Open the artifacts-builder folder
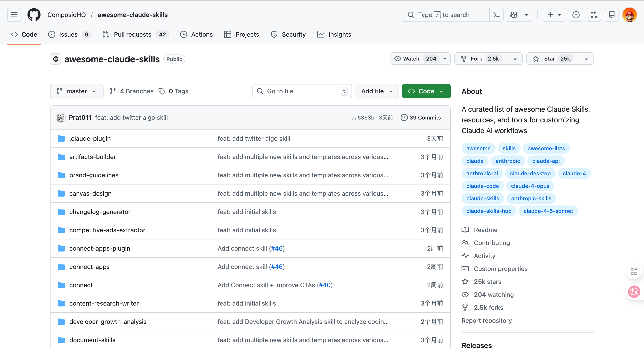 [93, 157]
